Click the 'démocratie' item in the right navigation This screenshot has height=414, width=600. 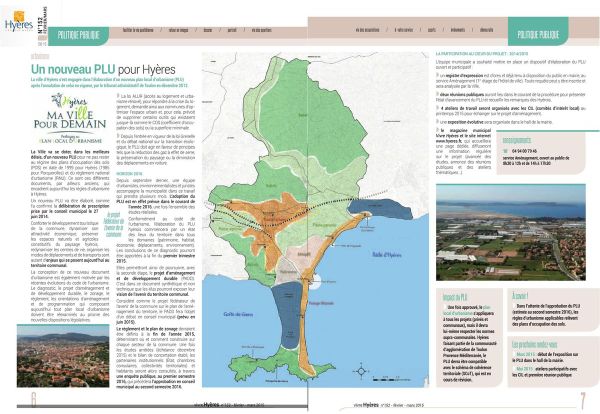(487, 30)
